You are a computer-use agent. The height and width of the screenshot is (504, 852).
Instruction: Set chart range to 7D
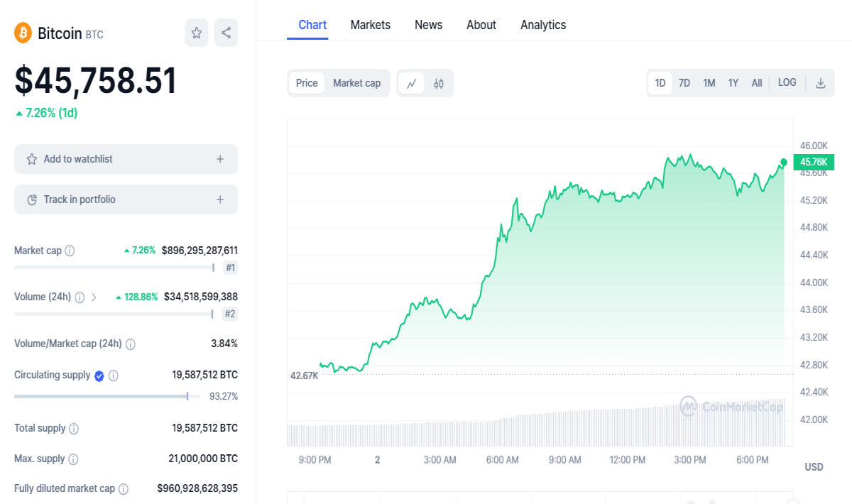[684, 83]
